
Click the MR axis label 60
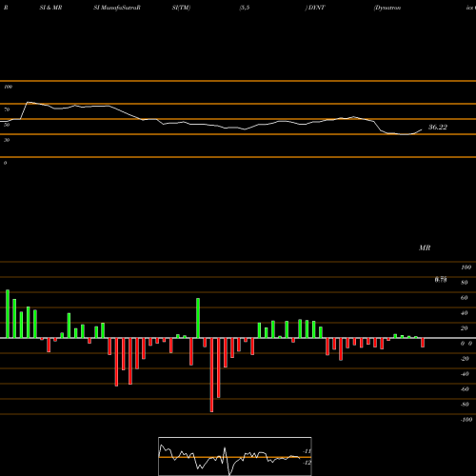pyautogui.click(x=465, y=298)
